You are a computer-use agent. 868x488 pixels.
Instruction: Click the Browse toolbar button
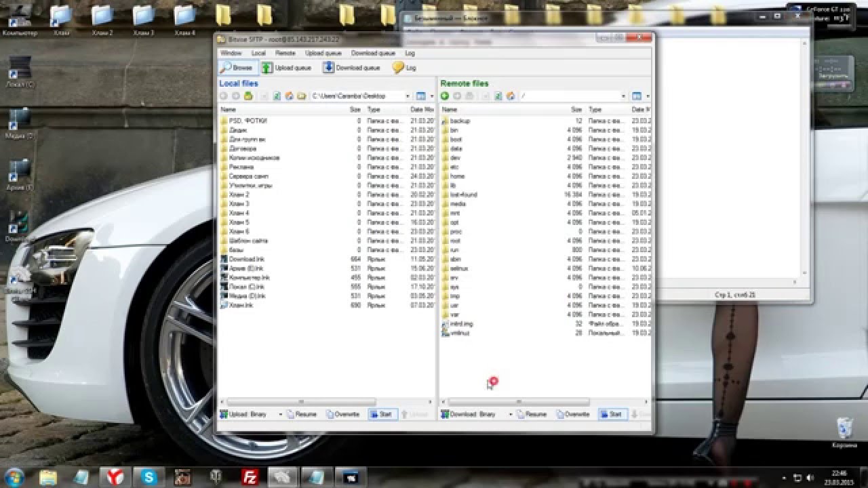(237, 68)
